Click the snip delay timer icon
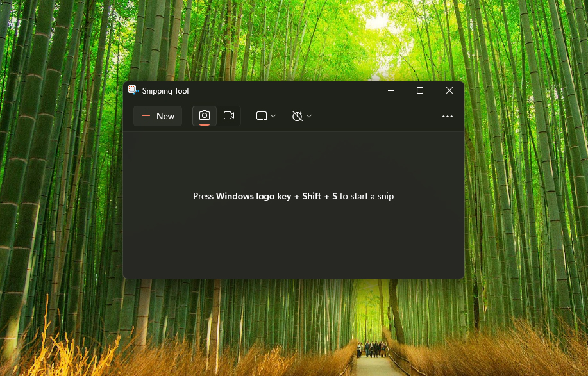Viewport: 588px width, 376px height. tap(297, 116)
